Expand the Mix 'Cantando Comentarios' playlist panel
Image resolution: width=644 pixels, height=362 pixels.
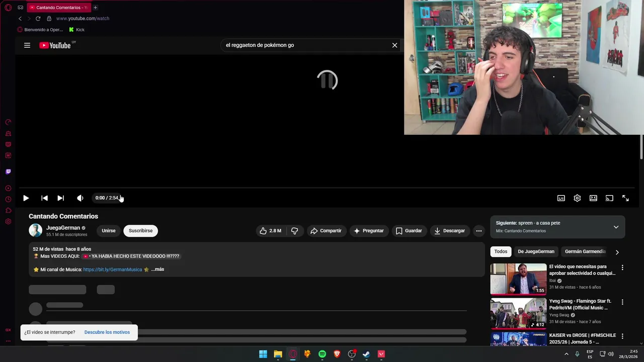tap(616, 227)
